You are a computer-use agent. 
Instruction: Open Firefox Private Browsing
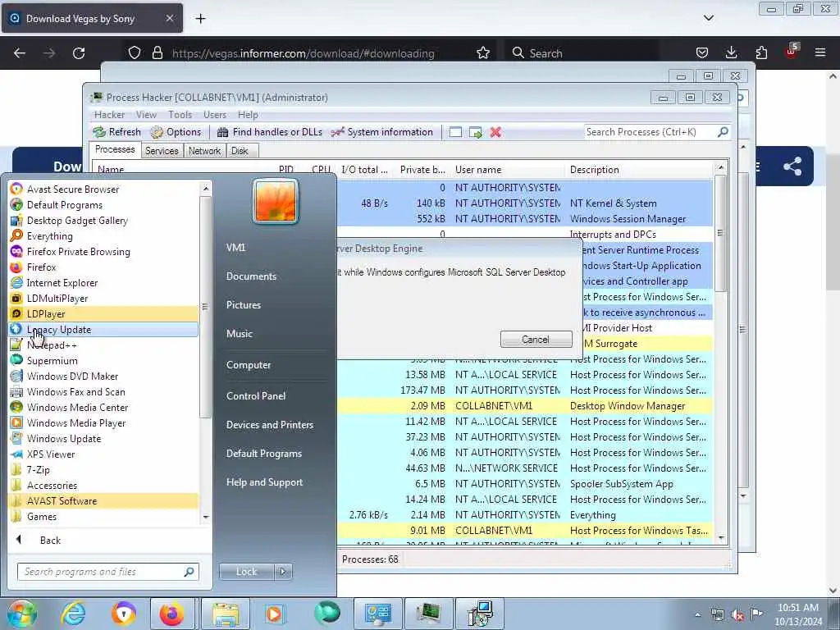coord(104,251)
